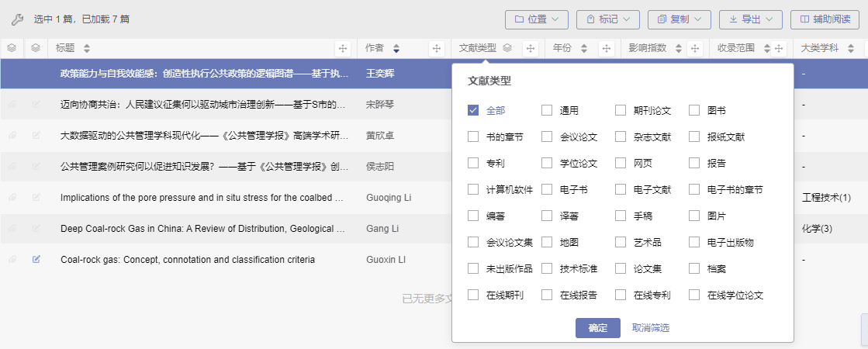The image size is (868, 349).
Task: Check the 报纸文献 checkbox
Action: click(694, 136)
